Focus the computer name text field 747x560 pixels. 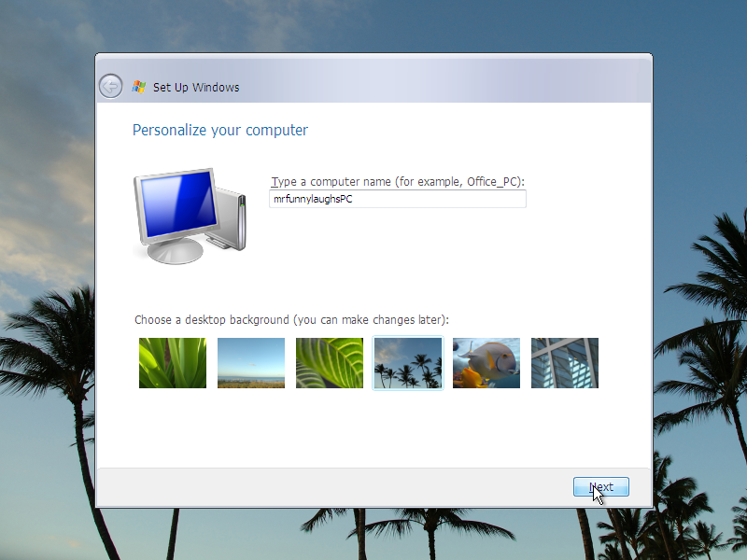pos(398,199)
